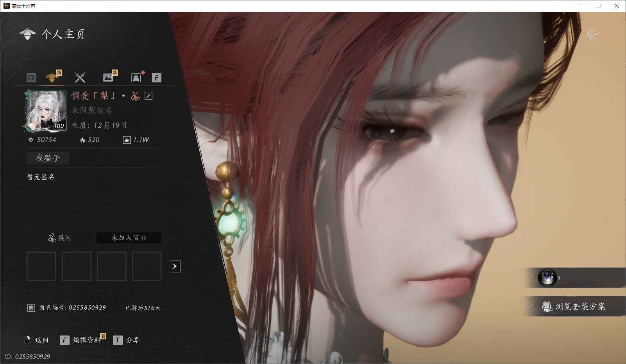Click the 夜猫子 tag
626x364 pixels.
48,158
